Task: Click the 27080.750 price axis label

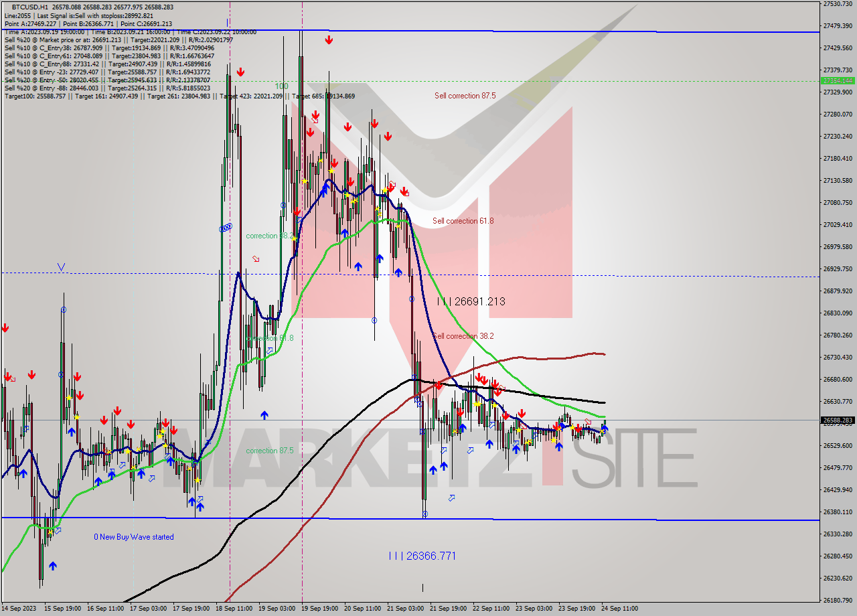Action: pos(838,202)
